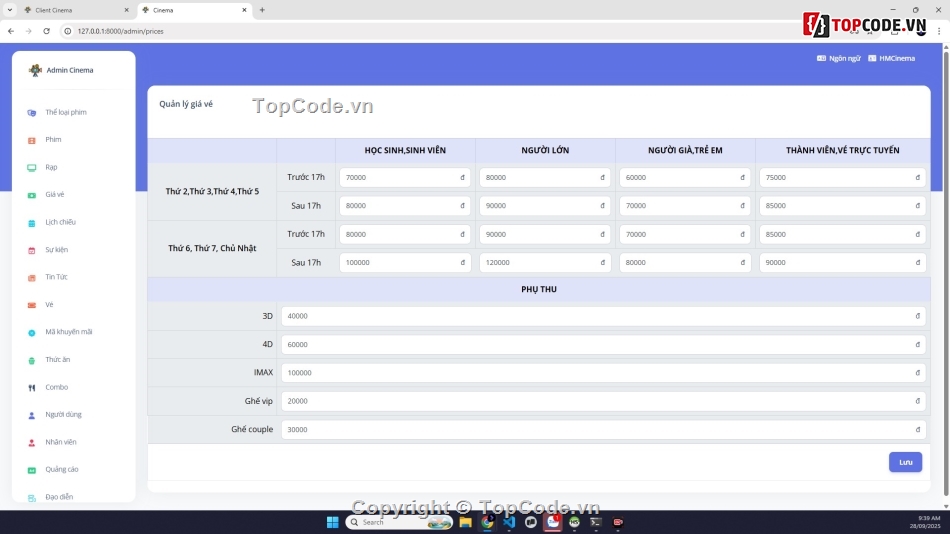This screenshot has width=950, height=534.
Task: Open a new browser tab
Action: (x=262, y=10)
